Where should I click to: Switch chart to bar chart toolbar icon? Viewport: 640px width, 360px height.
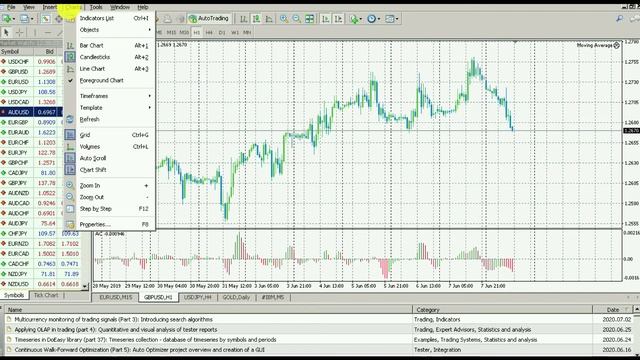point(244,19)
